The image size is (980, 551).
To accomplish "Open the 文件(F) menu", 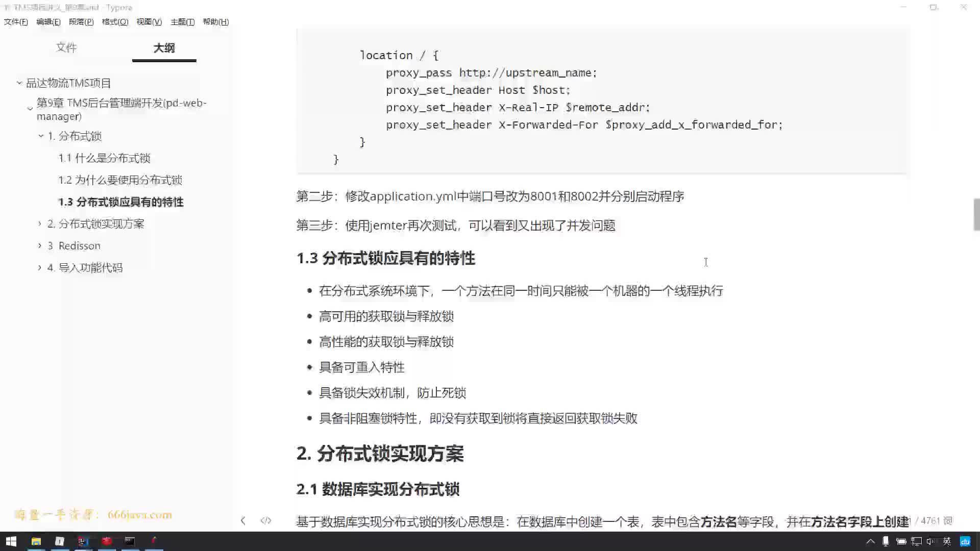I will 16,22.
